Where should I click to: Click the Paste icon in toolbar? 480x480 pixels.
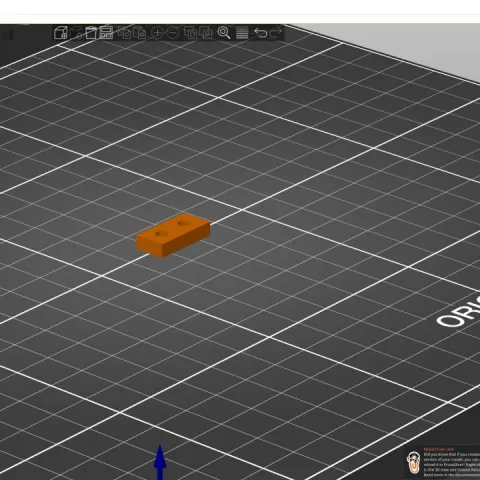pyautogui.click(x=140, y=33)
